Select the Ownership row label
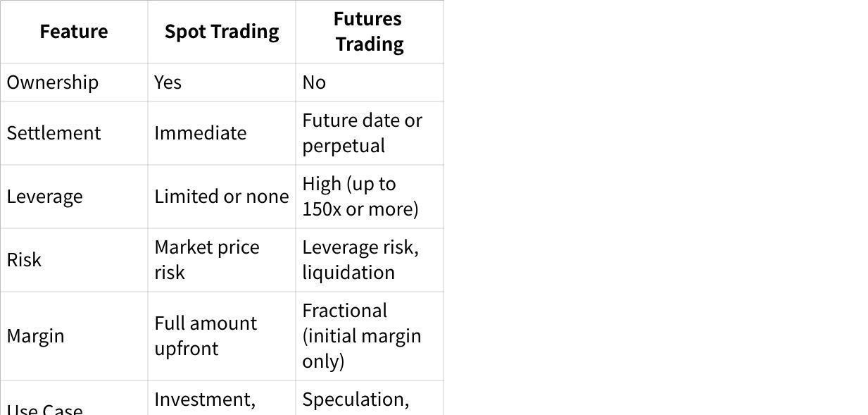Viewport: 868px width, 415px height. pyautogui.click(x=53, y=82)
